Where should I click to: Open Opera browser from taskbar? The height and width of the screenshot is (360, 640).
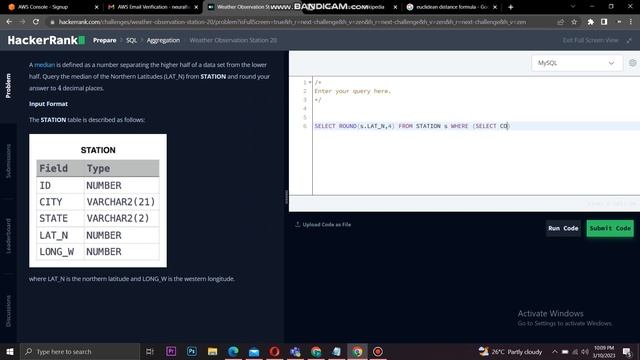[x=274, y=351]
